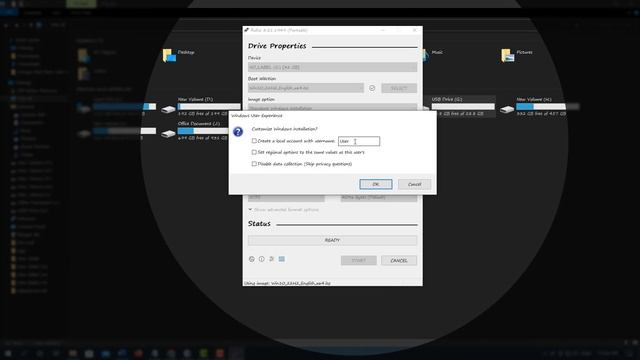Click the Using image status bar text
640x360 pixels.
(x=287, y=283)
